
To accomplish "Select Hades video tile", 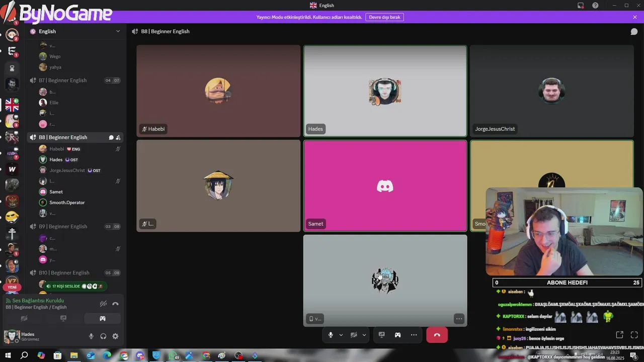I will [x=385, y=91].
